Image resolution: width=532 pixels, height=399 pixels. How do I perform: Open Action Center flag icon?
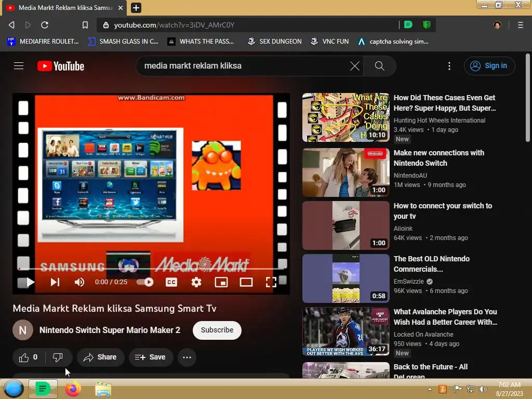click(x=458, y=389)
